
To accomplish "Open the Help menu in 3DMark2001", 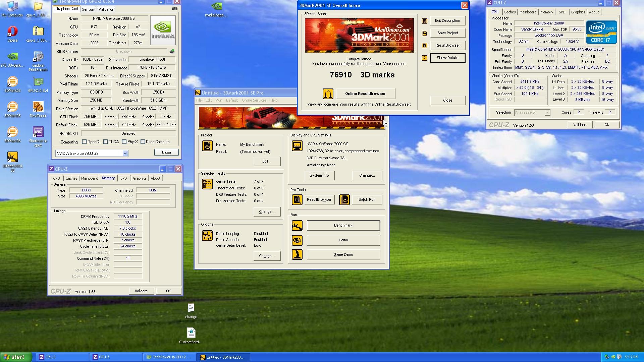I will tap(274, 100).
